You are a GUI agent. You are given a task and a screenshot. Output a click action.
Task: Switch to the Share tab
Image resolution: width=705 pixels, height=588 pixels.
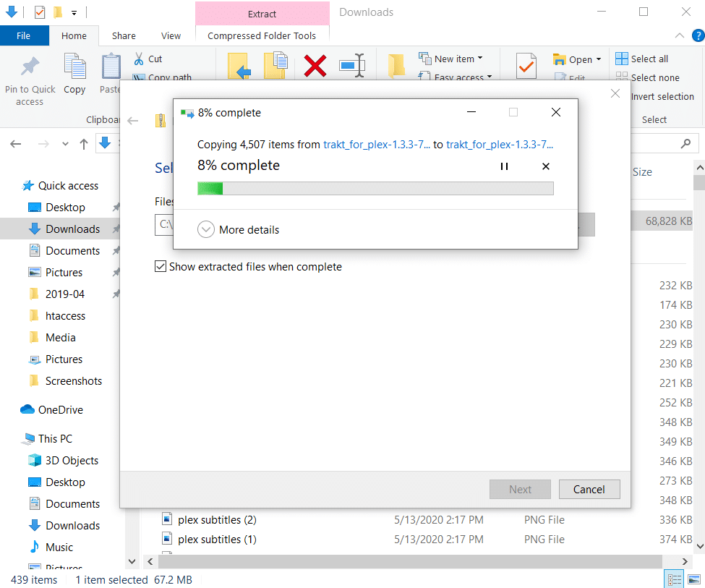coord(124,35)
